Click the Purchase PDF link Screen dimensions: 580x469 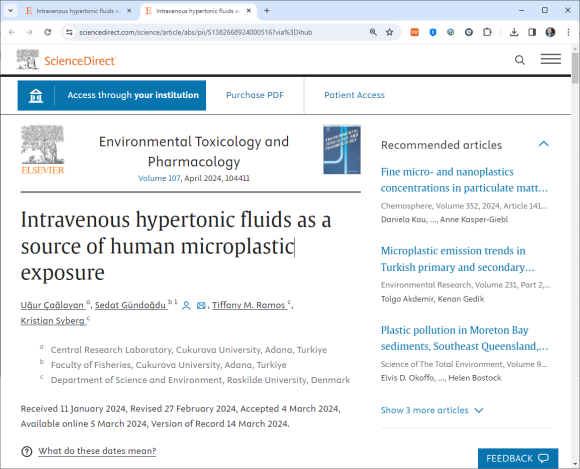[255, 95]
